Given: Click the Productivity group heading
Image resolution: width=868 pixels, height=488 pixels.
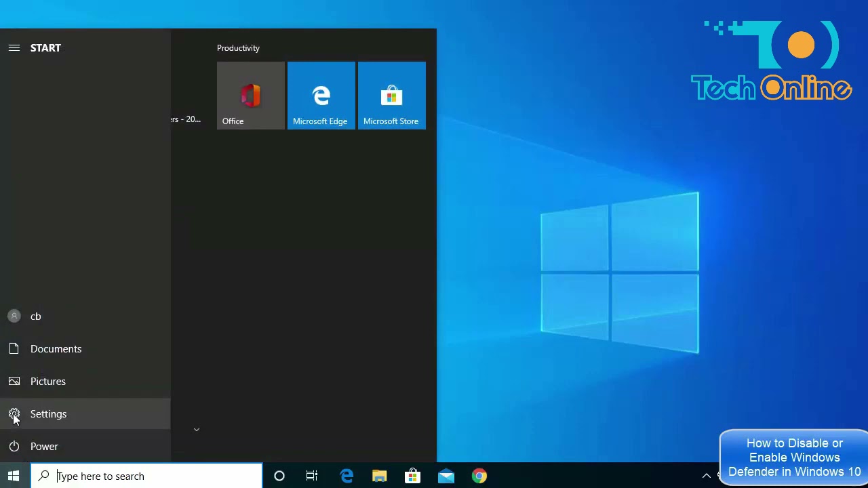Looking at the screenshot, I should point(238,48).
